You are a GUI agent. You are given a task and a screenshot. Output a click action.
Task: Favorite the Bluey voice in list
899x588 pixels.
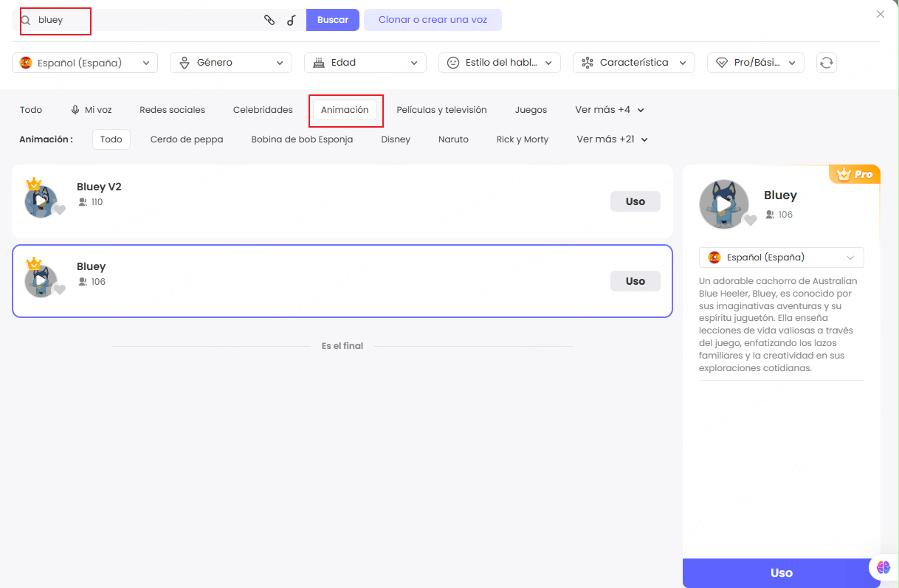[60, 289]
